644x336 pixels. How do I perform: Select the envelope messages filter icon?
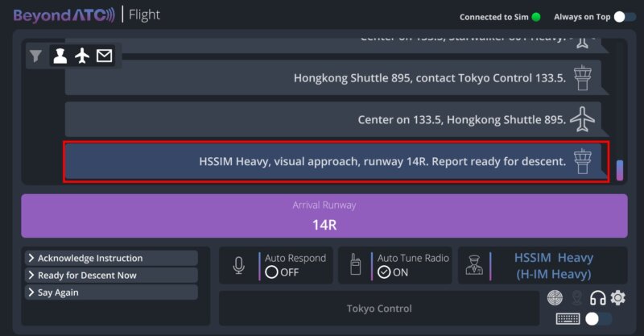pyautogui.click(x=105, y=56)
